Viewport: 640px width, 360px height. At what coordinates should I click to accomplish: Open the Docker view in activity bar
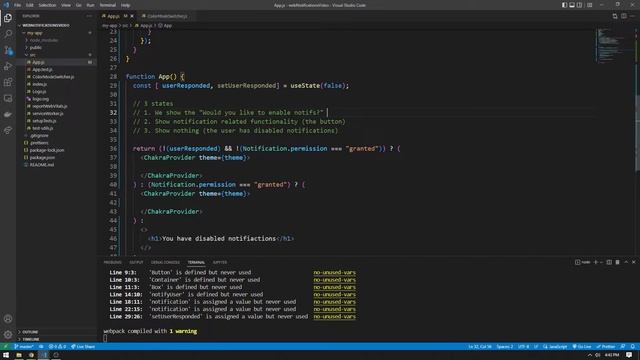tap(8, 115)
